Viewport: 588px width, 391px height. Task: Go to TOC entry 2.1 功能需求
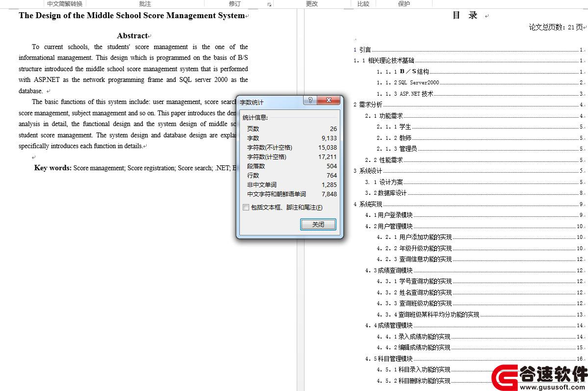(475, 116)
